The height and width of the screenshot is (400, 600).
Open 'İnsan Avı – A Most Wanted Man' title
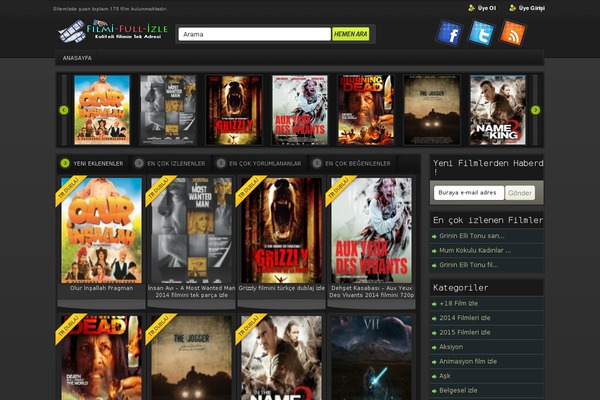(191, 292)
